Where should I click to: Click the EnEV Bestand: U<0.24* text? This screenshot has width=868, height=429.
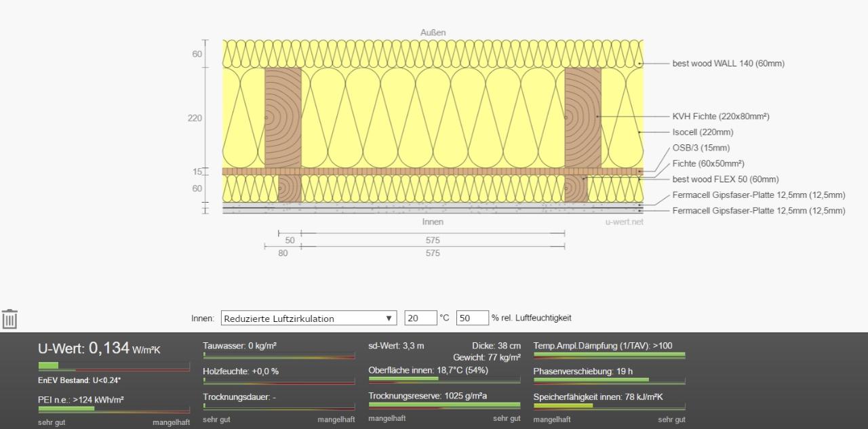pyautogui.click(x=79, y=381)
